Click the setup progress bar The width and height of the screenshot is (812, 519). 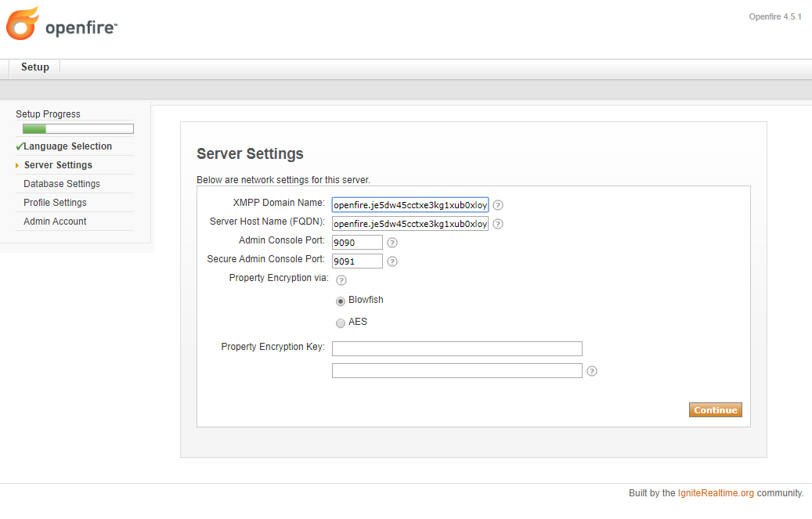tap(75, 128)
